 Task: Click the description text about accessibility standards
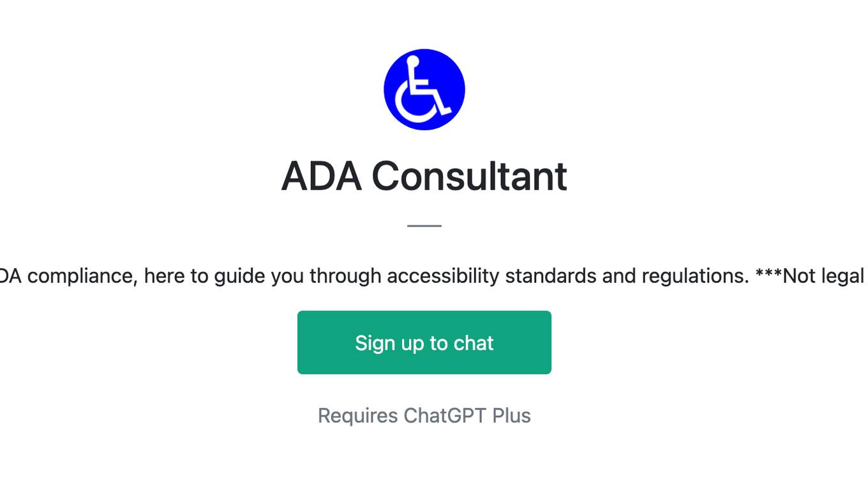pyautogui.click(x=434, y=276)
